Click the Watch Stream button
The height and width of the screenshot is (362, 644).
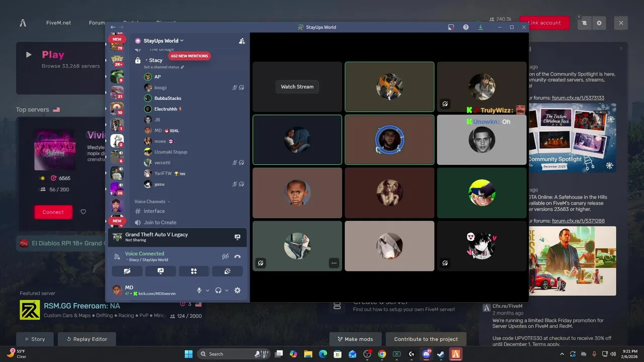[297, 86]
